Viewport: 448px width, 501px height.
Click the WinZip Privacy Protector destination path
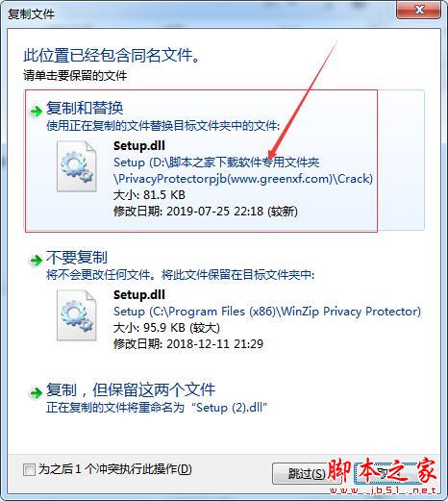[267, 312]
